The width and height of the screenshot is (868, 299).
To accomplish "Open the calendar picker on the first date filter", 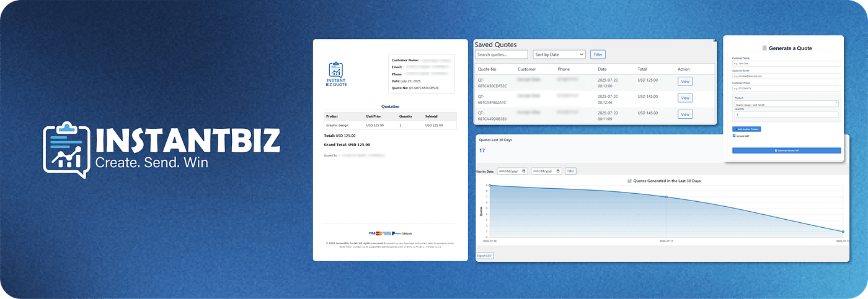I will (x=525, y=171).
